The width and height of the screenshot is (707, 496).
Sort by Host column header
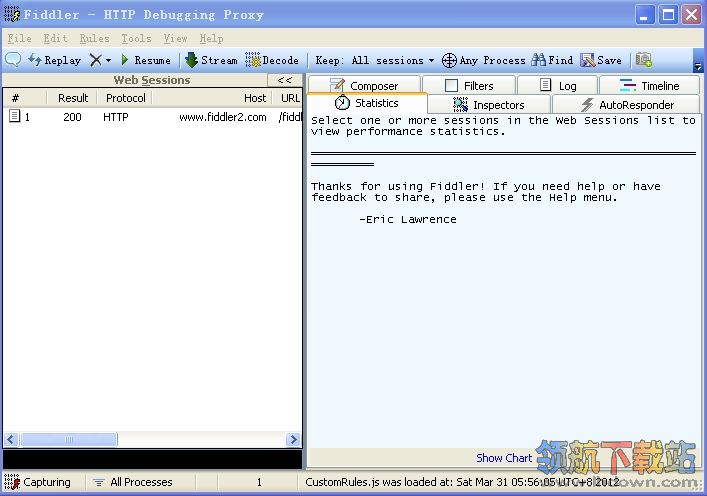click(x=212, y=98)
